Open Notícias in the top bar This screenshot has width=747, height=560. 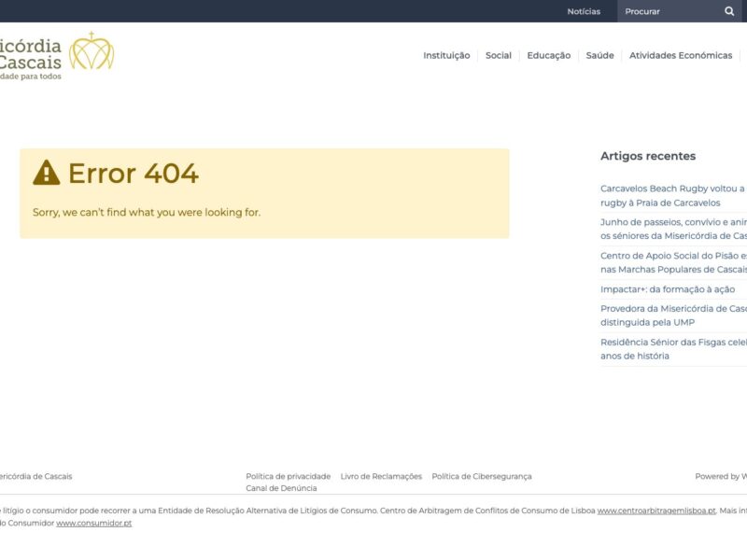584,11
